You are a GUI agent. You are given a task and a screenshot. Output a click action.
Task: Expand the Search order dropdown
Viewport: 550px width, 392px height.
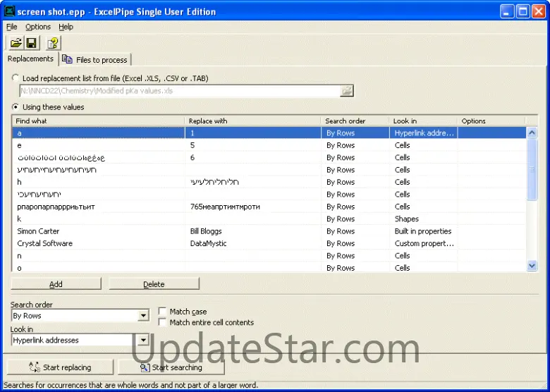[x=143, y=316]
